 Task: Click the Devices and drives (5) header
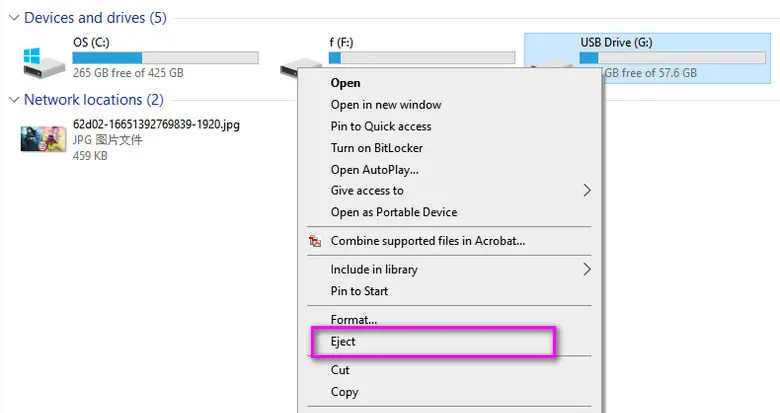(95, 18)
